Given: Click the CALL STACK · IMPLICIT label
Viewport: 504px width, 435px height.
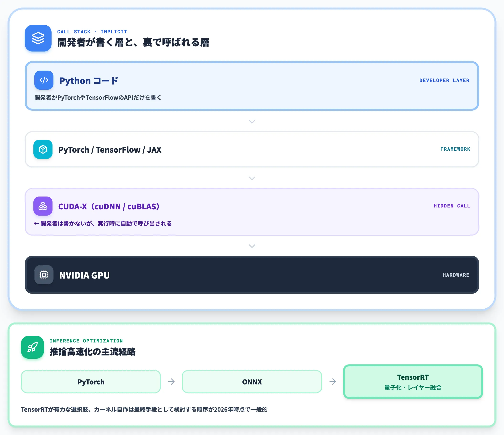Looking at the screenshot, I should [x=92, y=32].
